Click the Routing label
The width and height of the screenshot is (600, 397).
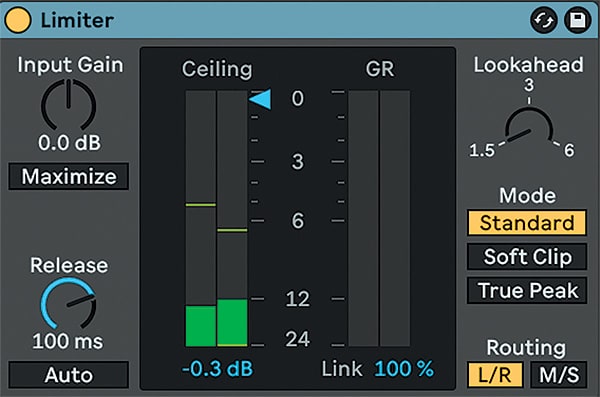526,348
